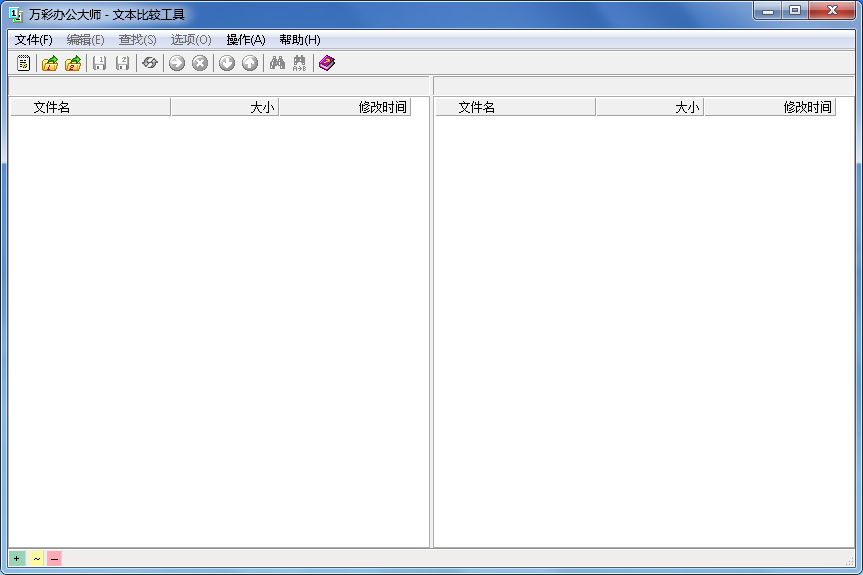Save file 2 with the floppy icon
This screenshot has width=863, height=575.
[122, 63]
